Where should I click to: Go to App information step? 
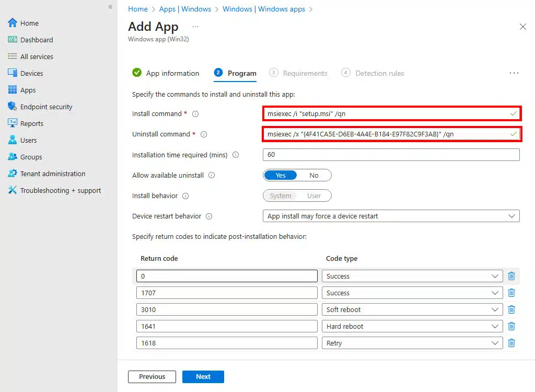tap(166, 73)
